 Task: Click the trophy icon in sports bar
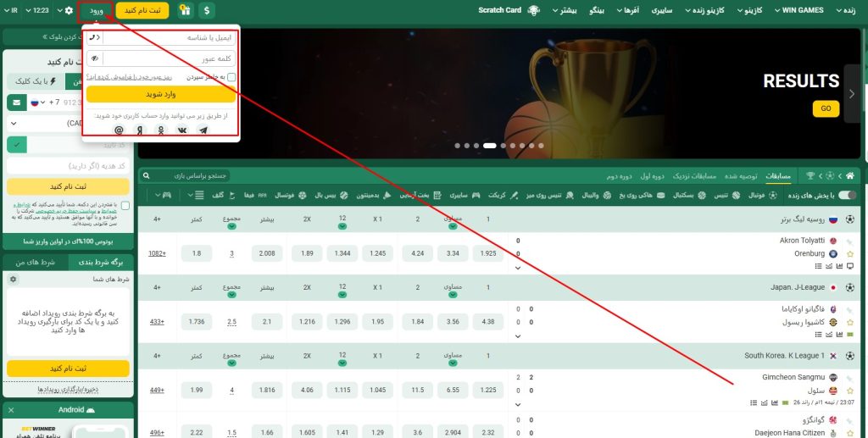click(810, 176)
